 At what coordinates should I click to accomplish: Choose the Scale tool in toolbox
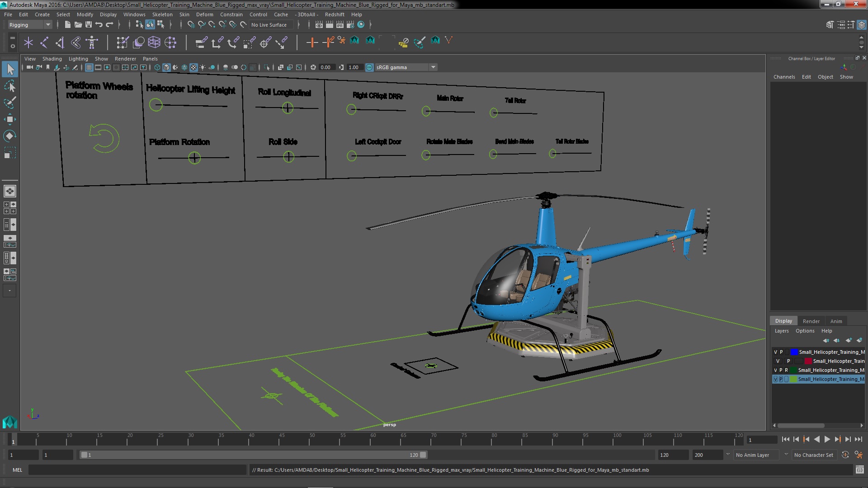pyautogui.click(x=9, y=153)
